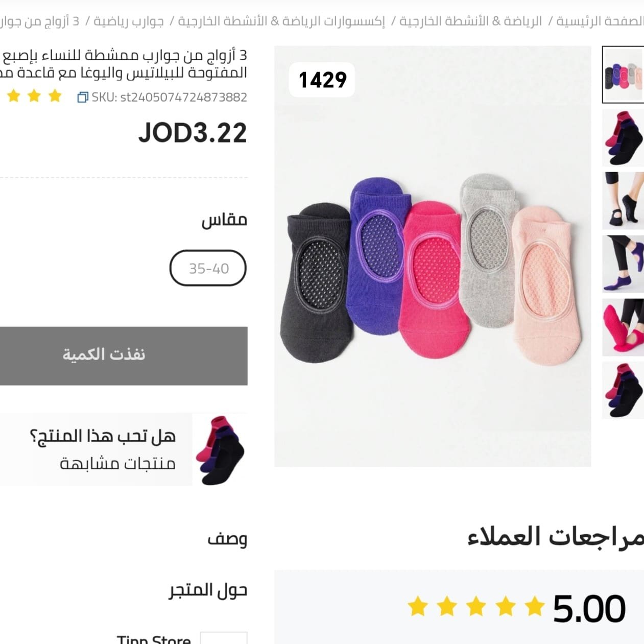
Task: Go to الصفحة الرئيسية breadcrumb
Action: click(x=600, y=21)
